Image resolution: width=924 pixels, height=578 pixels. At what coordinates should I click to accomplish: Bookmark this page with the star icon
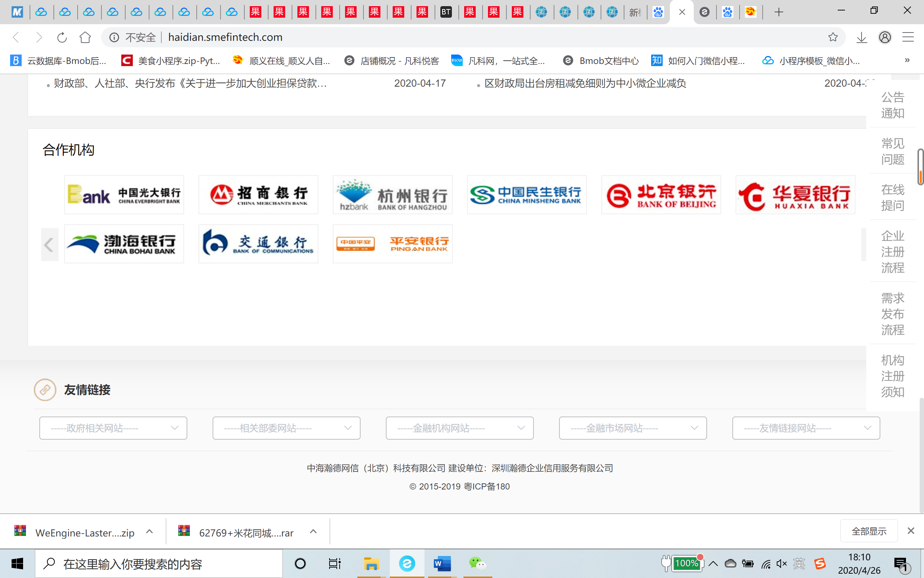(x=833, y=37)
